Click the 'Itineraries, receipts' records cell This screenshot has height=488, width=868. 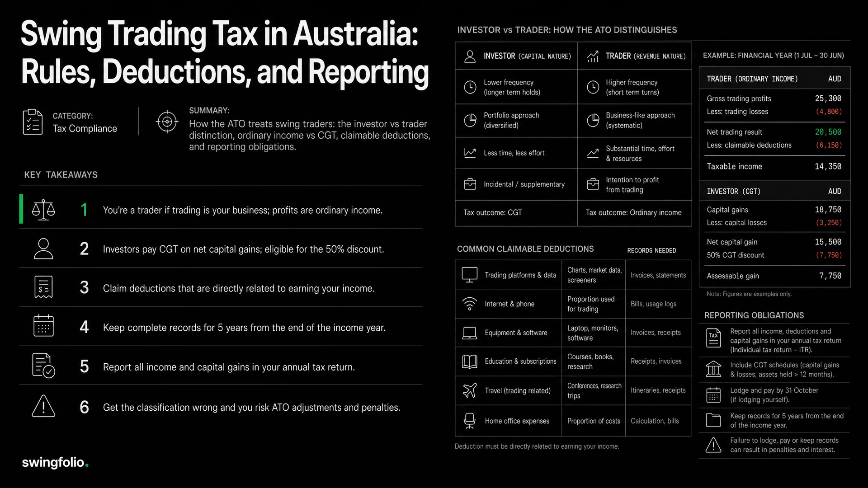(658, 390)
